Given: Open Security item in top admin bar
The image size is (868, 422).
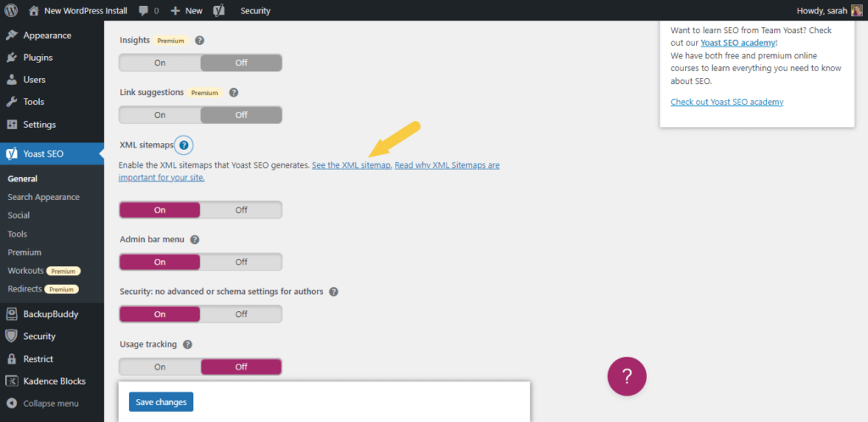Looking at the screenshot, I should pyautogui.click(x=255, y=10).
